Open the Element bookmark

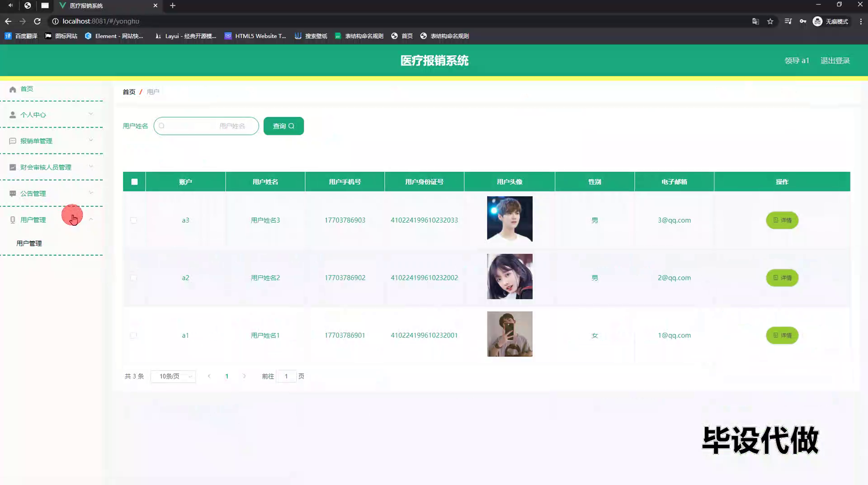click(114, 36)
